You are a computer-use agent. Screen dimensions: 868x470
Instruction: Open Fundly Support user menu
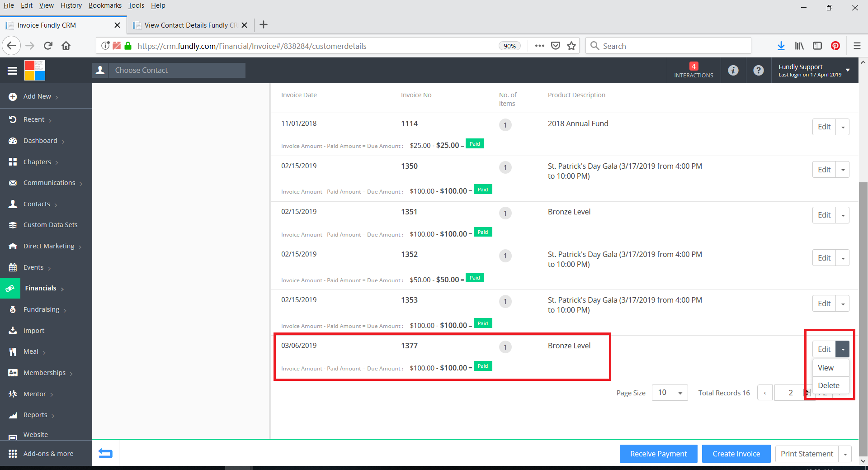[814, 70]
